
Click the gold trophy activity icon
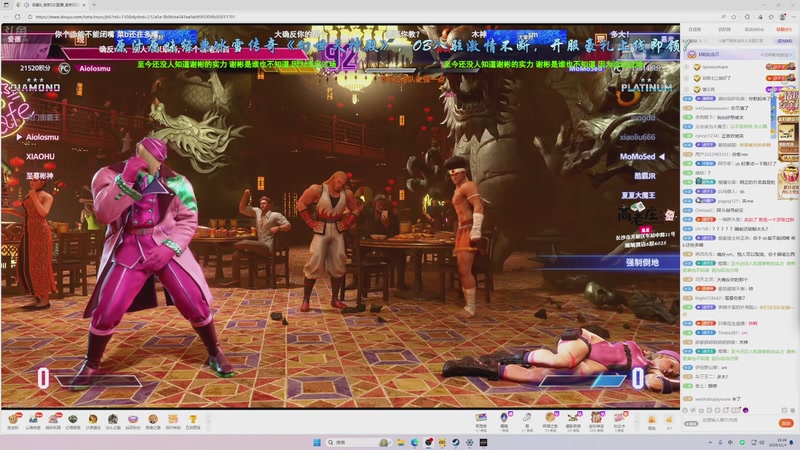193,420
